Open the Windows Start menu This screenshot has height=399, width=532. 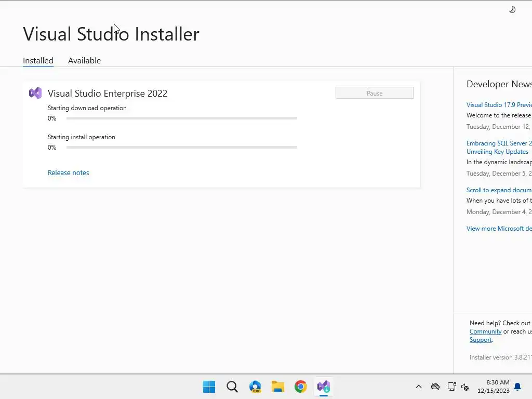click(209, 387)
